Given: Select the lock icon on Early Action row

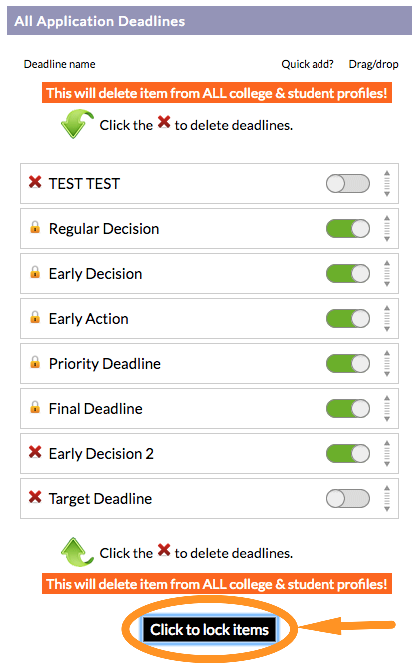Looking at the screenshot, I should pos(35,317).
